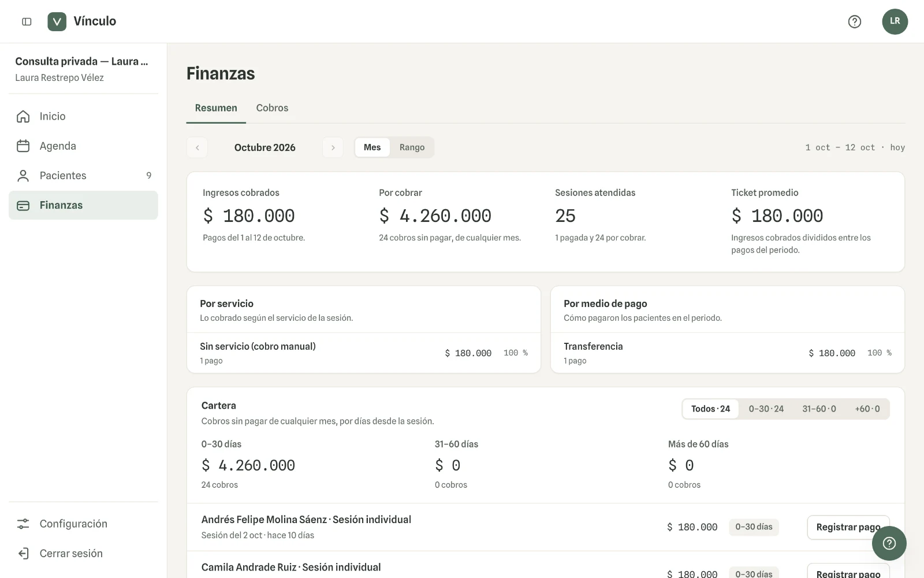This screenshot has height=578, width=924.
Task: Open Inicio in the sidebar
Action: (83, 116)
